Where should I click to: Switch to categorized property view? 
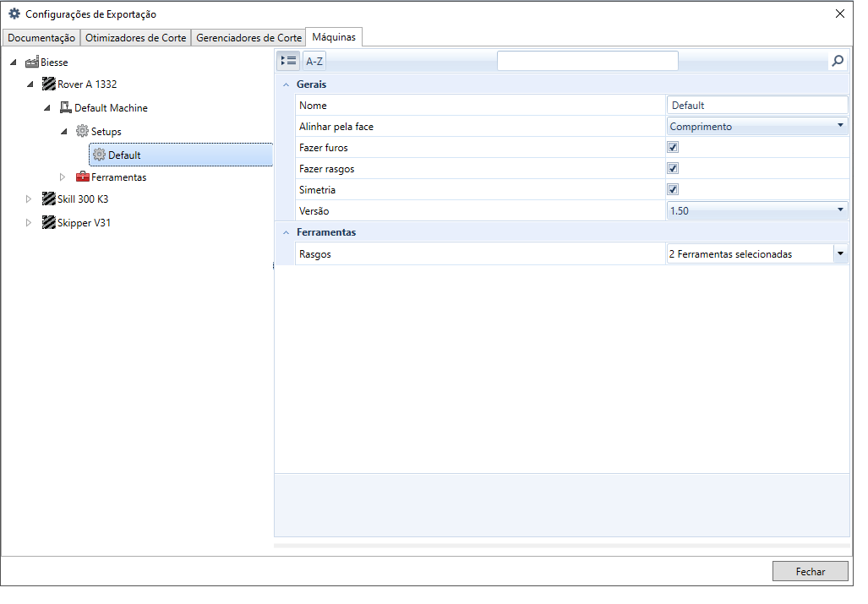pos(288,61)
